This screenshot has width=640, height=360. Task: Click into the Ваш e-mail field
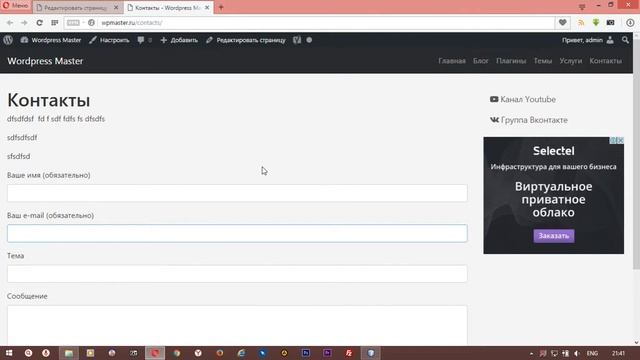click(x=237, y=233)
